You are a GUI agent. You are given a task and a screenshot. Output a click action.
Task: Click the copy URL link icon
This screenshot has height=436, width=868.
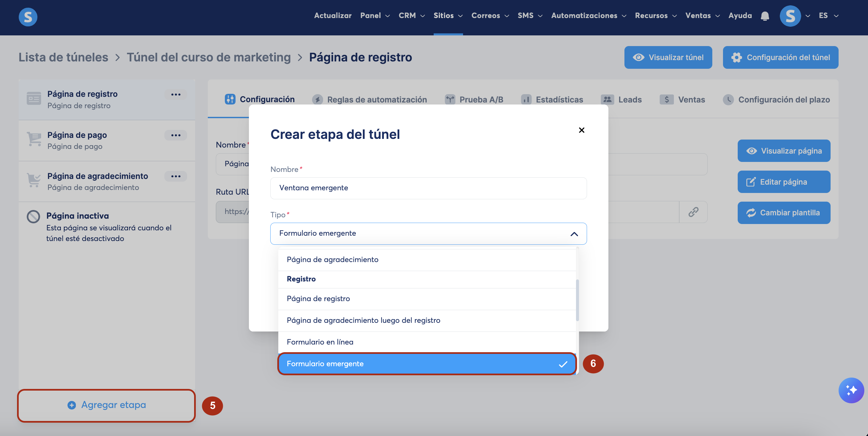pos(693,212)
